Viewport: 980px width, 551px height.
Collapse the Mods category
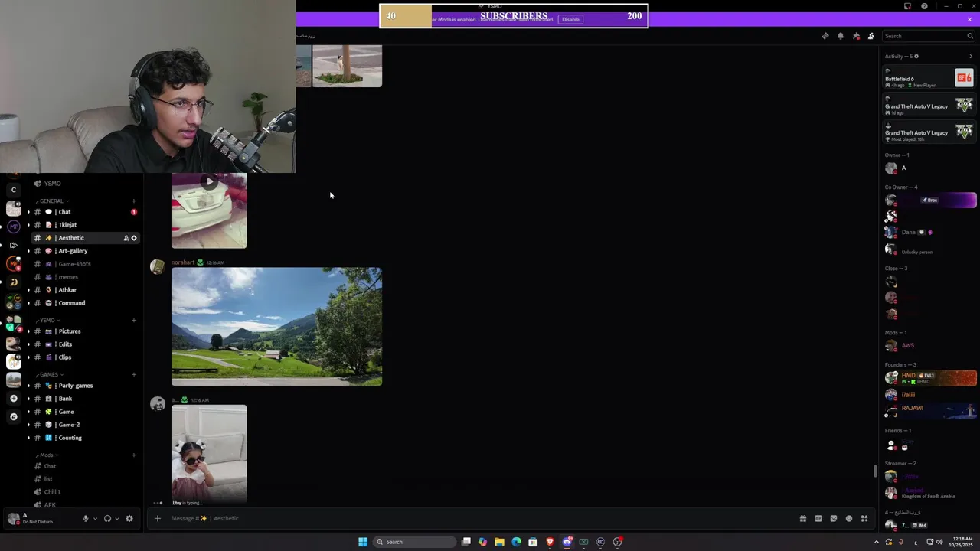coord(46,455)
